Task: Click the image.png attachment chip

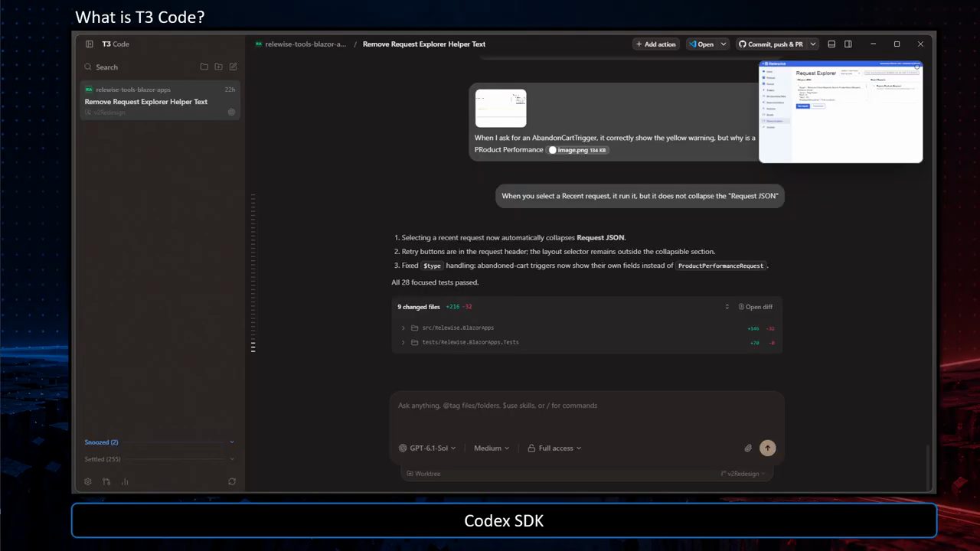Action: pos(579,150)
